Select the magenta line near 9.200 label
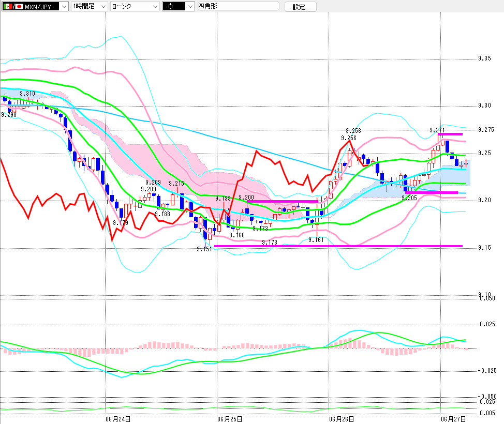 point(282,202)
